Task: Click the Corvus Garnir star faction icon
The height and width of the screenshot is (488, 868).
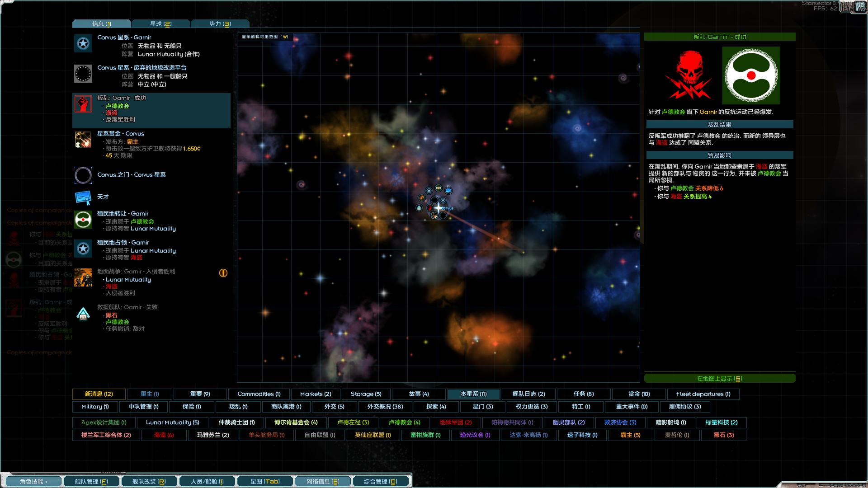Action: 83,43
